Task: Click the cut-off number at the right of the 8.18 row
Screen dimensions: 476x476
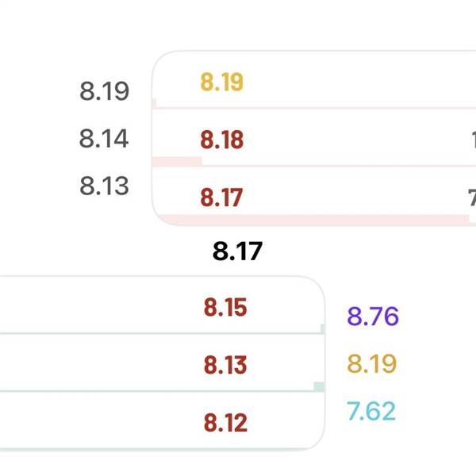Action: tap(473, 140)
